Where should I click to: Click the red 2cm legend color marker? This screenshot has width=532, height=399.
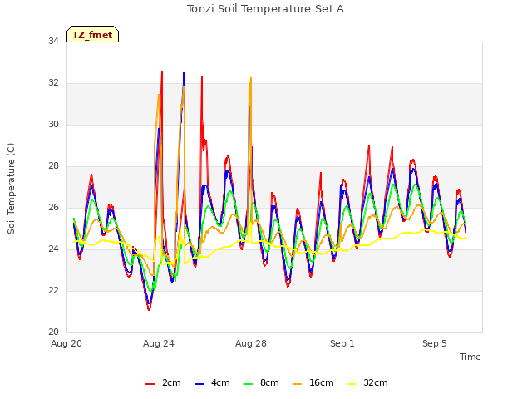[150, 384]
